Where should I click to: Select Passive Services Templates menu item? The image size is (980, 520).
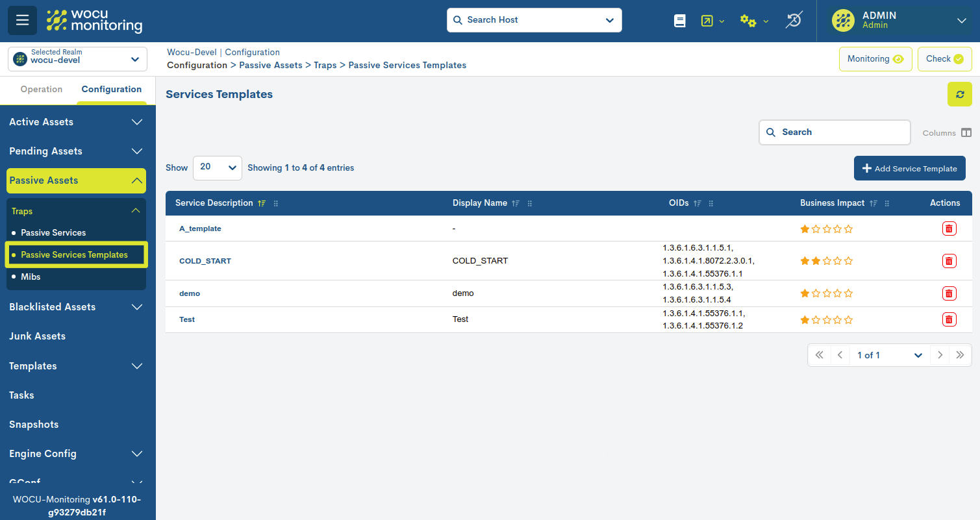[74, 255]
